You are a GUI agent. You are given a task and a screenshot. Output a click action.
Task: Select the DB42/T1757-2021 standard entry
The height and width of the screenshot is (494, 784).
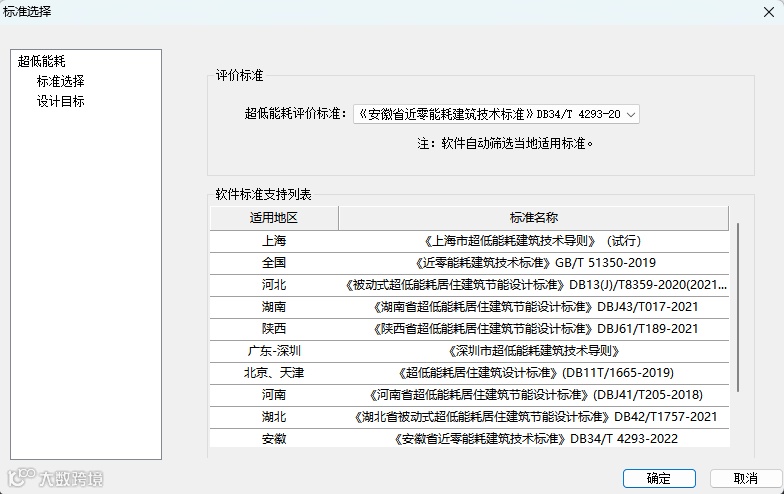click(534, 417)
